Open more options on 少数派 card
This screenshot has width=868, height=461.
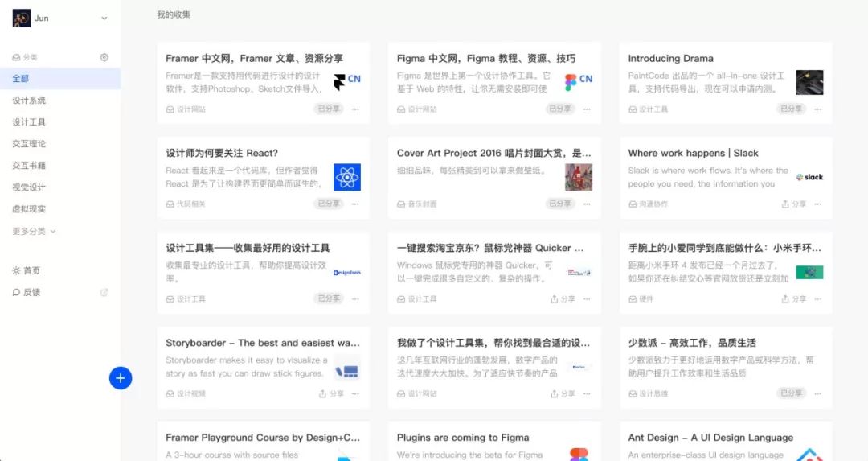coord(818,393)
